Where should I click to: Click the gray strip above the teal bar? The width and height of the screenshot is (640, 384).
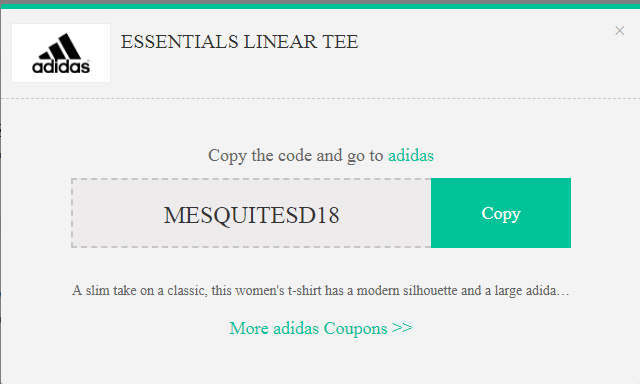[320, 2]
